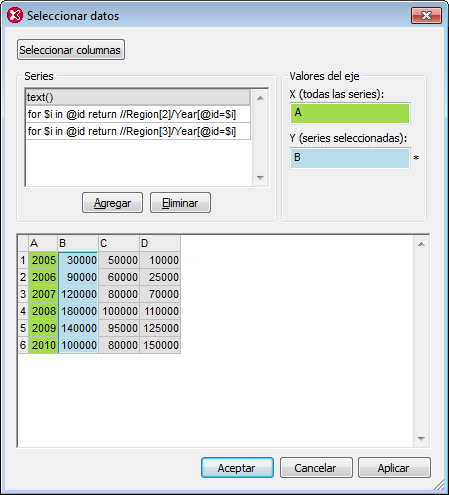Click column C cell in row 4

coord(119,311)
